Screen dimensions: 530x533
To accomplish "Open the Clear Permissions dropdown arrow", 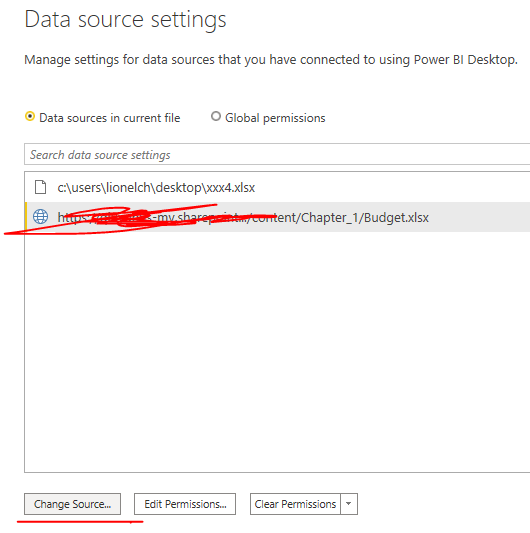I will [349, 504].
